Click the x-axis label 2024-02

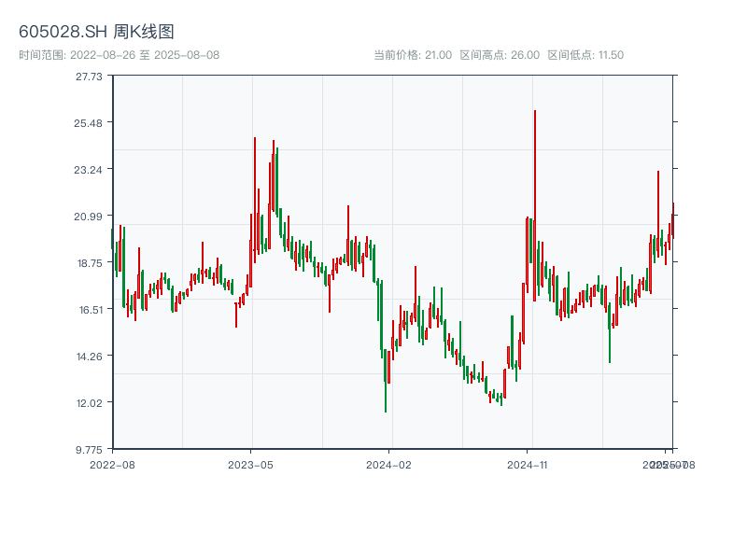click(388, 465)
